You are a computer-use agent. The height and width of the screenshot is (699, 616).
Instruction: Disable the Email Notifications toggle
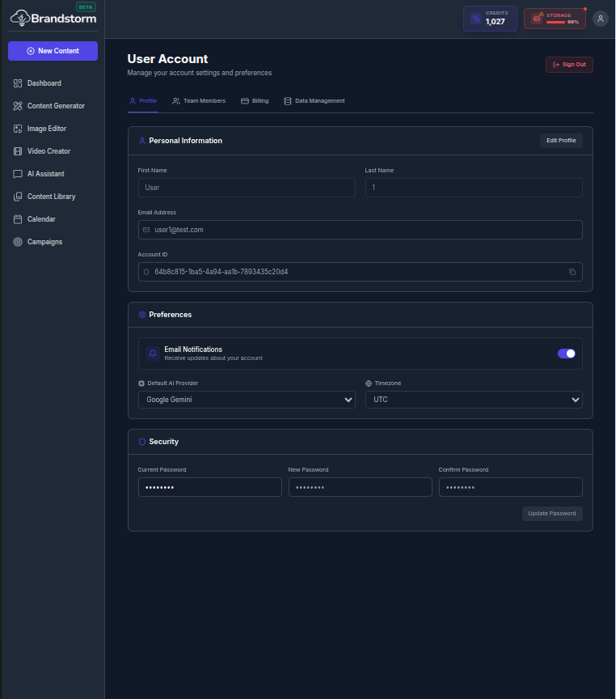click(x=566, y=354)
